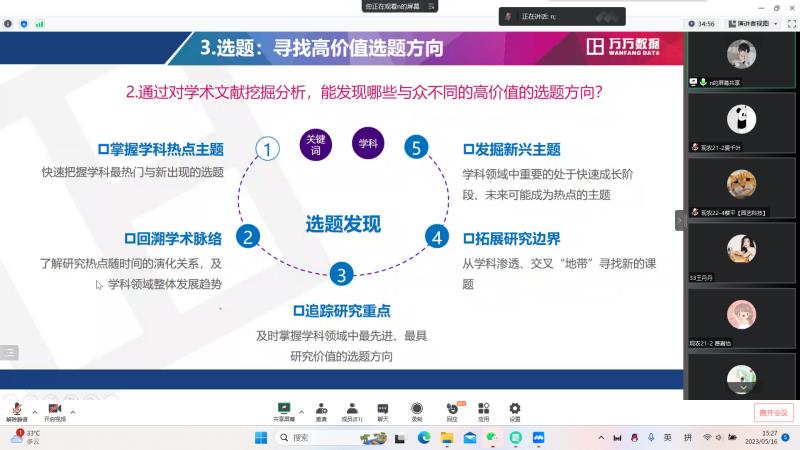Check network signal strength bars icon
800x450 pixels.
click(x=38, y=23)
